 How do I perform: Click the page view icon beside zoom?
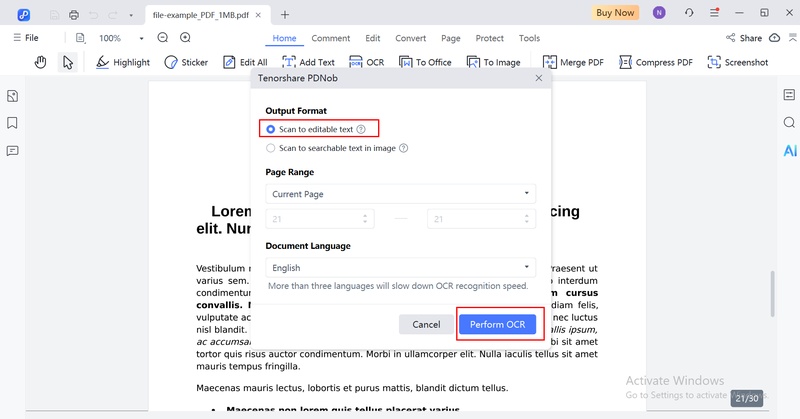[80, 38]
